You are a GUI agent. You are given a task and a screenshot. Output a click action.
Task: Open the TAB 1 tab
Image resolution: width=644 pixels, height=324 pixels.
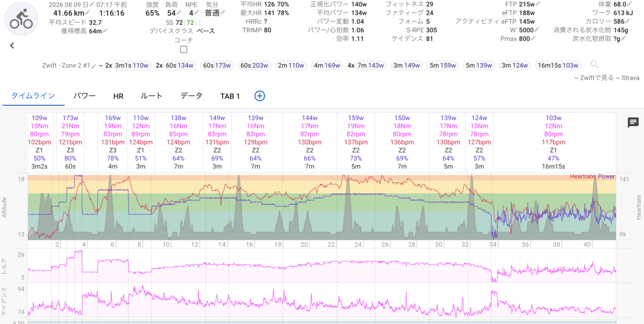[x=230, y=96]
